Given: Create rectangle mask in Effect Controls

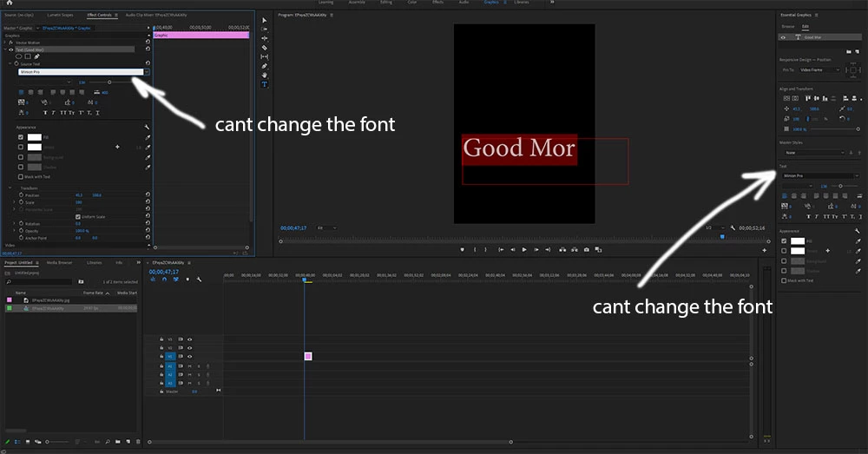Looking at the screenshot, I should pyautogui.click(x=28, y=56).
